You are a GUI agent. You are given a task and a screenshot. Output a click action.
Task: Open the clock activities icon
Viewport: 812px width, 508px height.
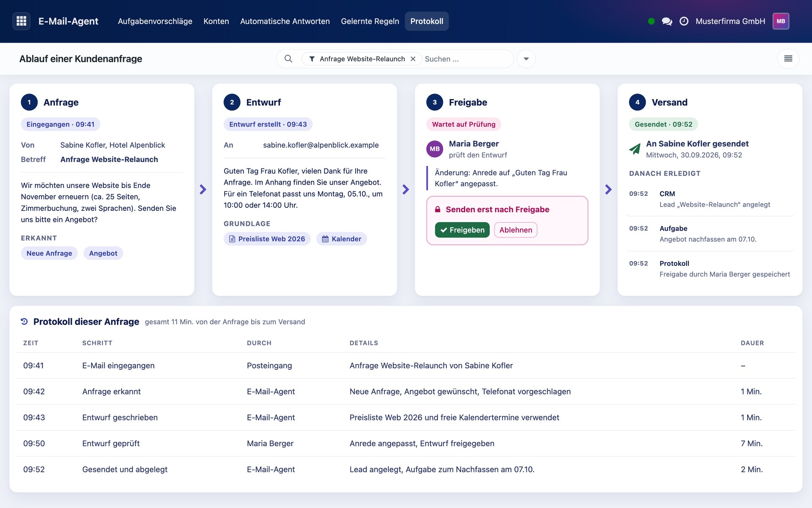(684, 21)
